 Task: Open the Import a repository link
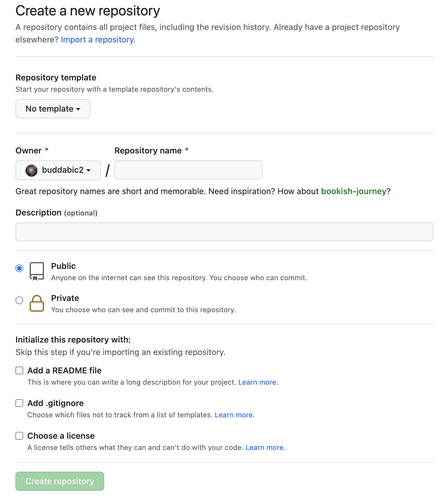[x=98, y=39]
